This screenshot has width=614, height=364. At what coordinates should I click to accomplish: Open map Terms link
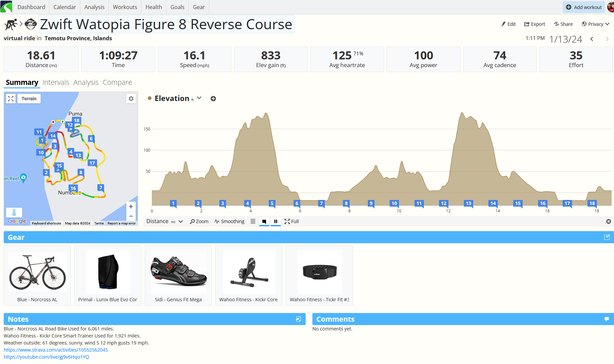(99, 223)
